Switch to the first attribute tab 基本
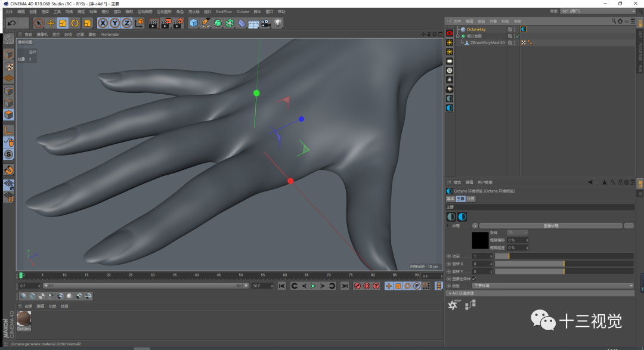 [451, 199]
